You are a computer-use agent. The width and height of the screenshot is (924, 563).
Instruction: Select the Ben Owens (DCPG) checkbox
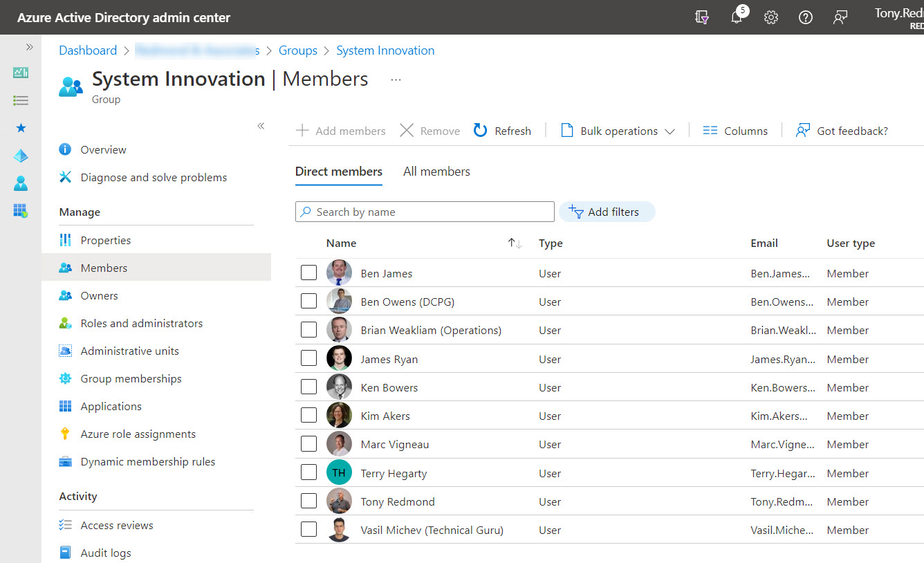tap(308, 301)
